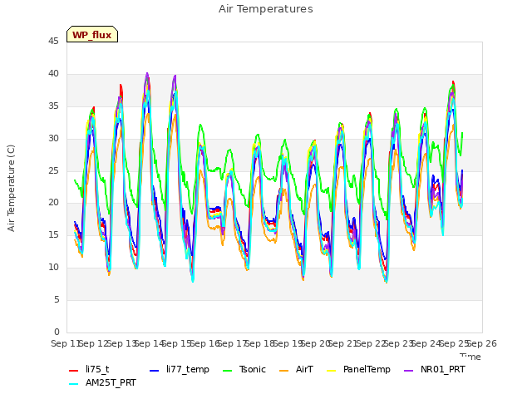Click the 35 y-axis tick label
Screen dimensions: 532x399
coord(53,106)
